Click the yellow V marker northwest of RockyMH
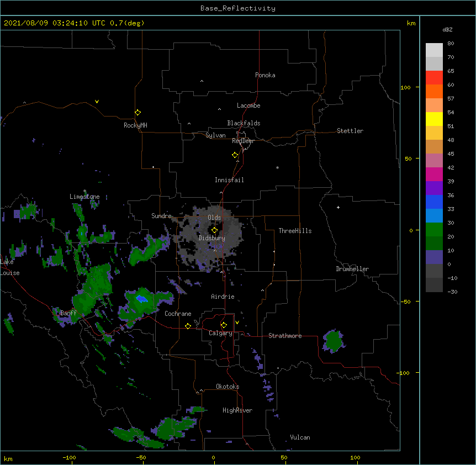This screenshot has height=465, width=476. 97,102
